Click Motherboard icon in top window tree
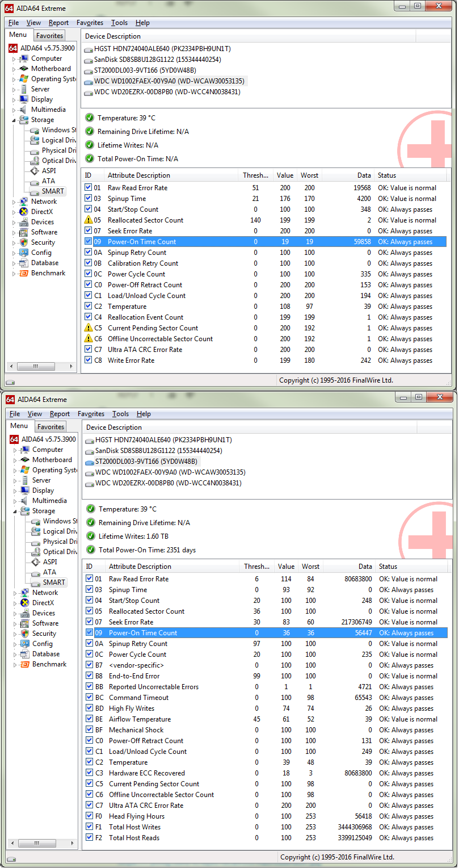This screenshot has height=868, width=459. pos(24,69)
